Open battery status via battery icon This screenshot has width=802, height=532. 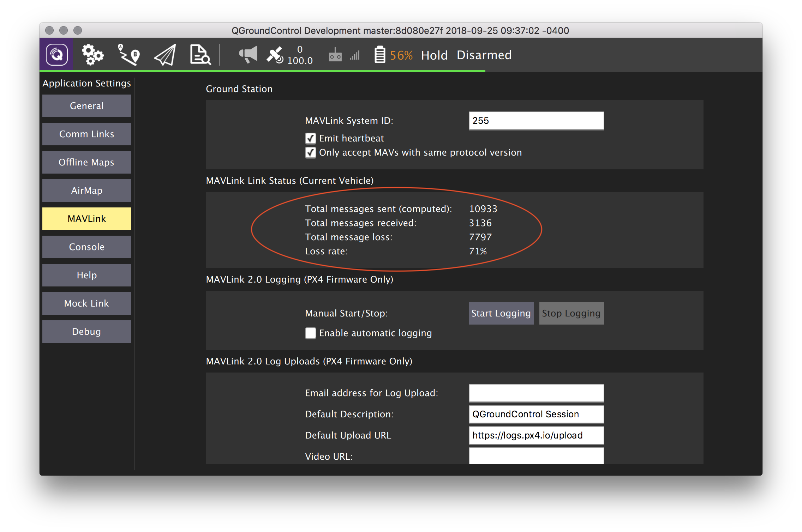tap(379, 54)
